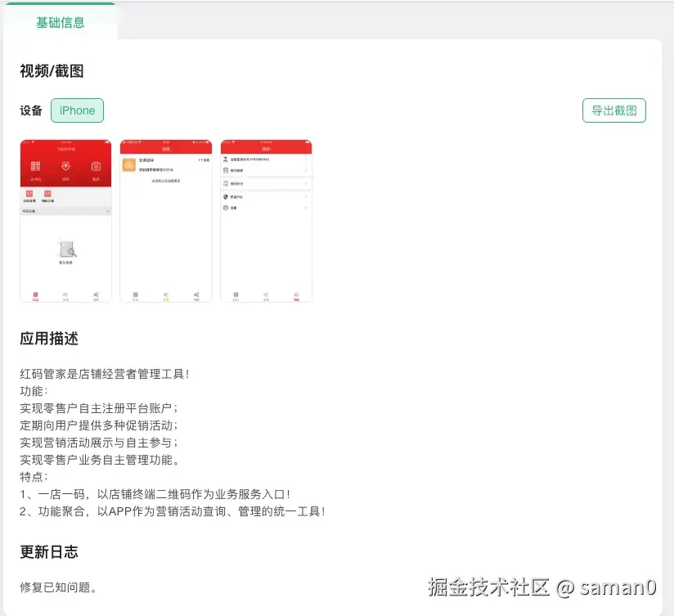Click the globe icon beside 安全中心

(226, 196)
